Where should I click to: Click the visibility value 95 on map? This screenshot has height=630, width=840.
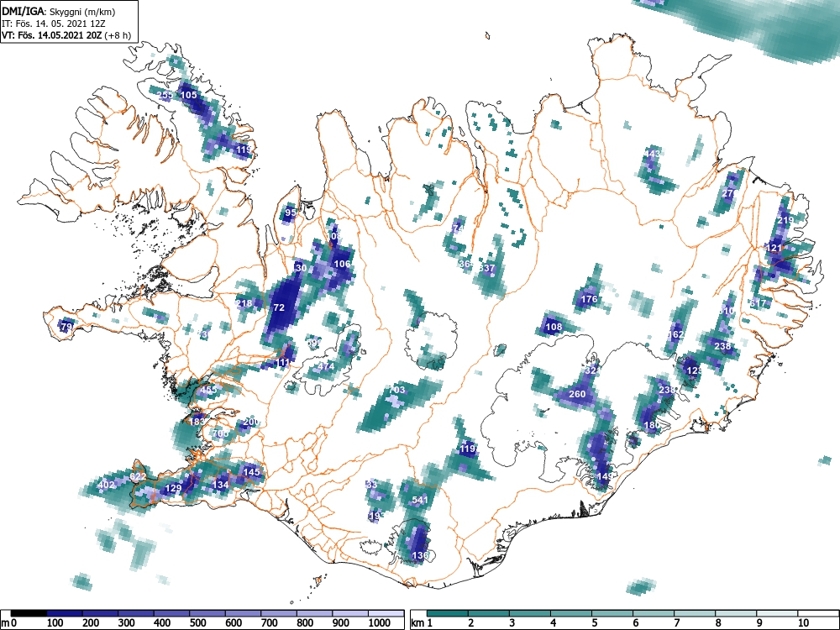click(x=290, y=213)
